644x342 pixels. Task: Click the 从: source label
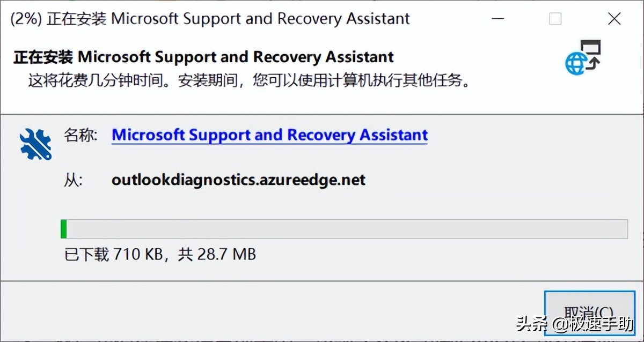coord(73,180)
